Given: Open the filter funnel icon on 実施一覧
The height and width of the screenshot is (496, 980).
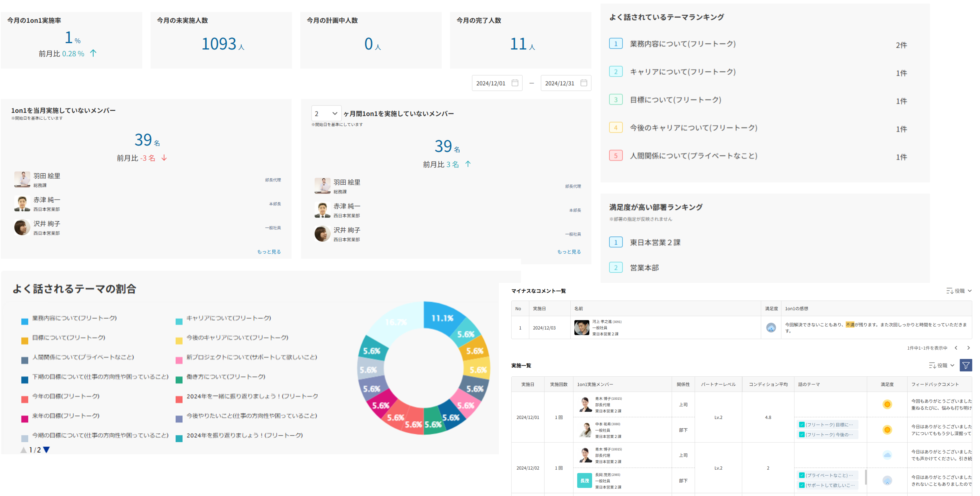Looking at the screenshot, I should 966,365.
